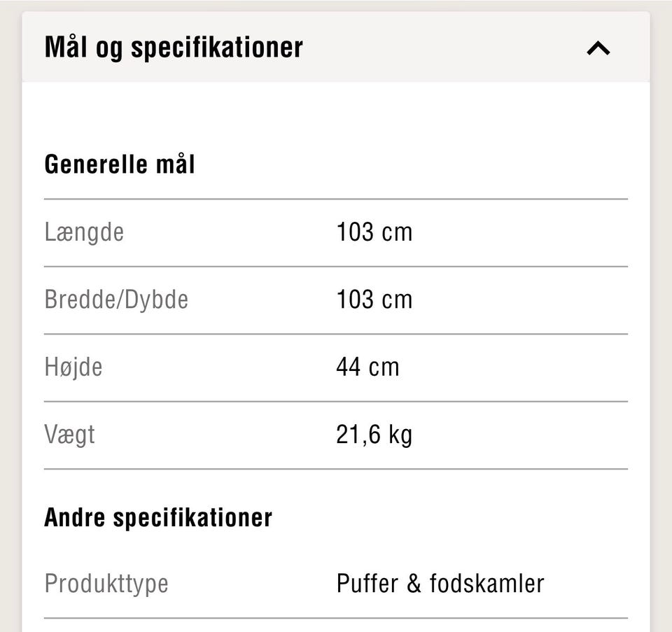Click the separator under Produkttype row
672x632 pixels.
335,617
